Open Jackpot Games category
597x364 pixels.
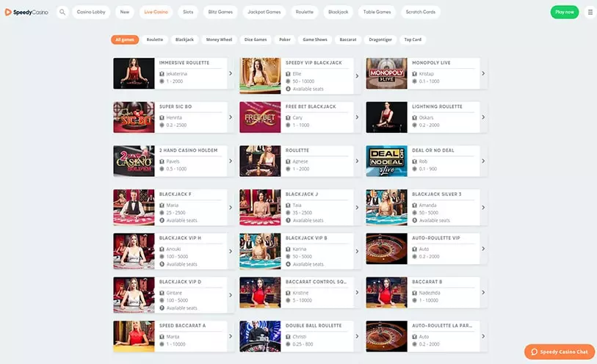point(264,12)
